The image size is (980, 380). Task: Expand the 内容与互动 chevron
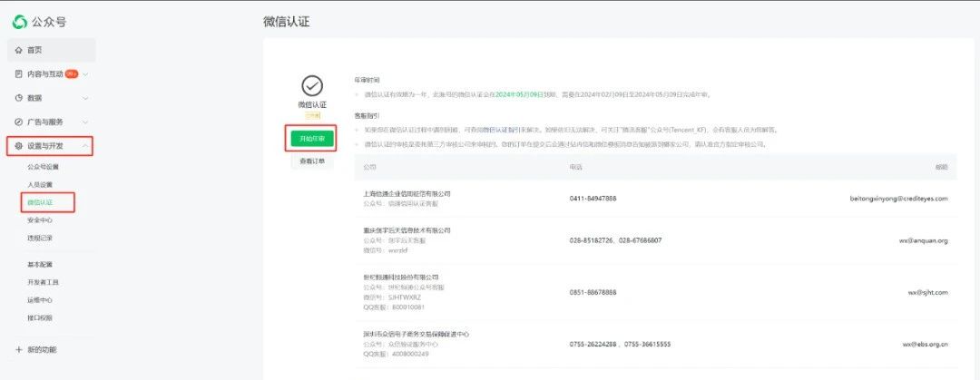(85, 73)
